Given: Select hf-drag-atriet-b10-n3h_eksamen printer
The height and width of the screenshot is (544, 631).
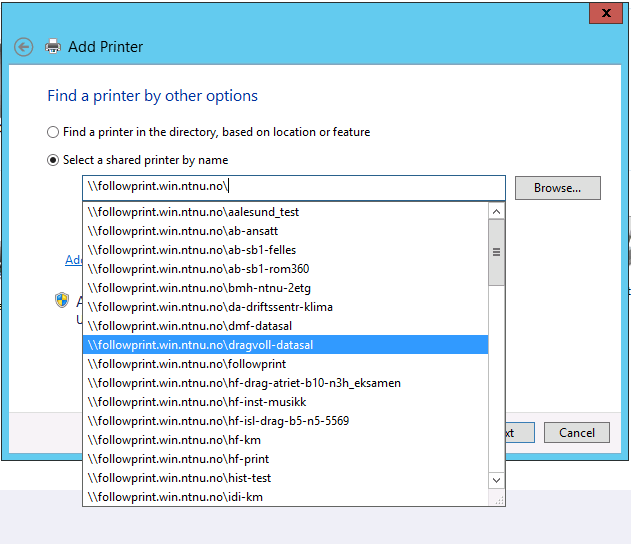Looking at the screenshot, I should coord(285,383).
